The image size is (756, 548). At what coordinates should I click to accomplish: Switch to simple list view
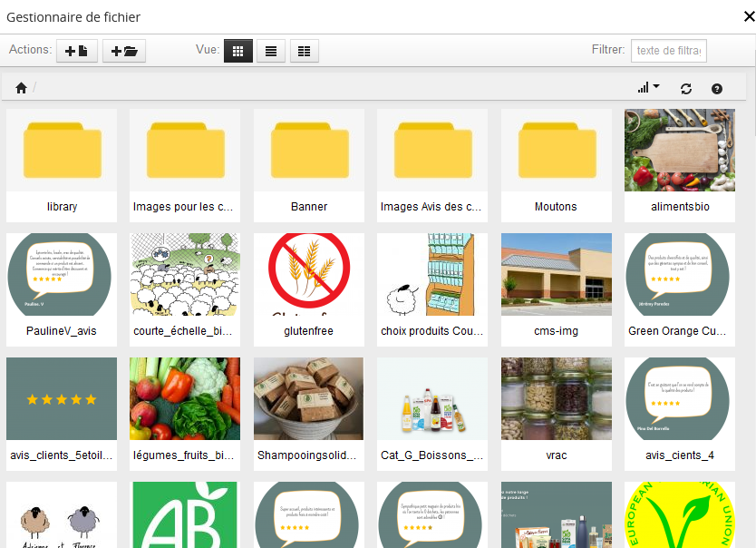point(271,51)
